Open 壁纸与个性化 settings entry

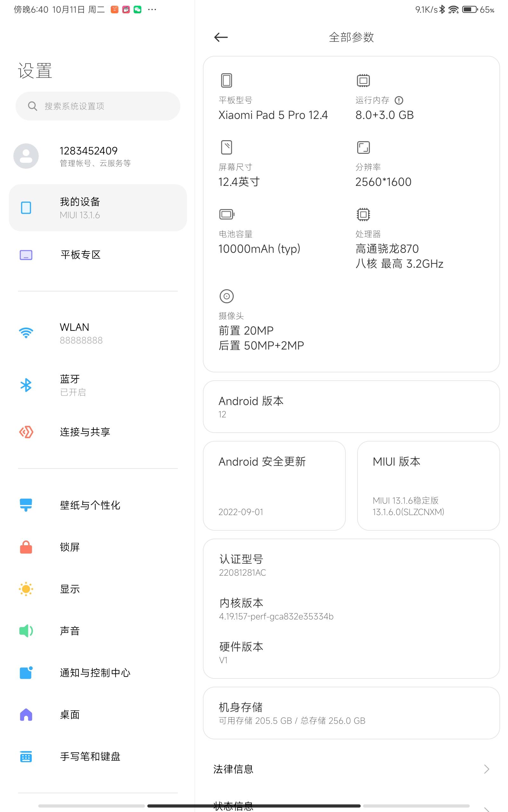coord(98,505)
